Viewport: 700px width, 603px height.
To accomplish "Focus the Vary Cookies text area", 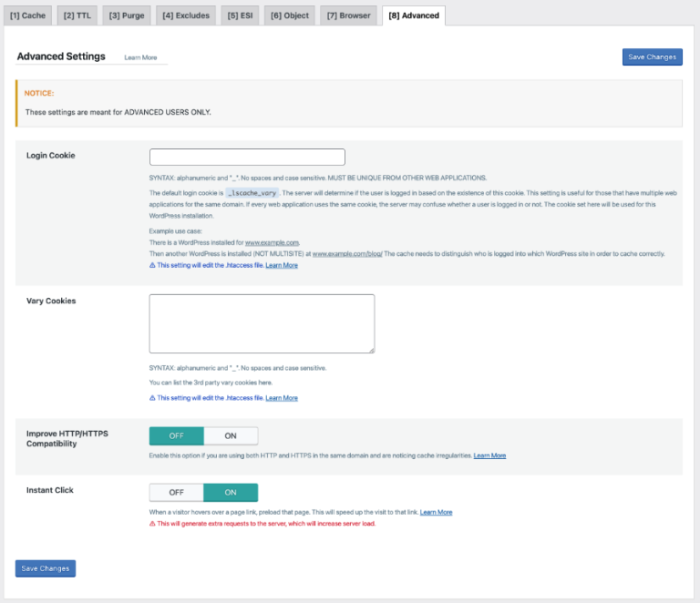I will coord(262,323).
